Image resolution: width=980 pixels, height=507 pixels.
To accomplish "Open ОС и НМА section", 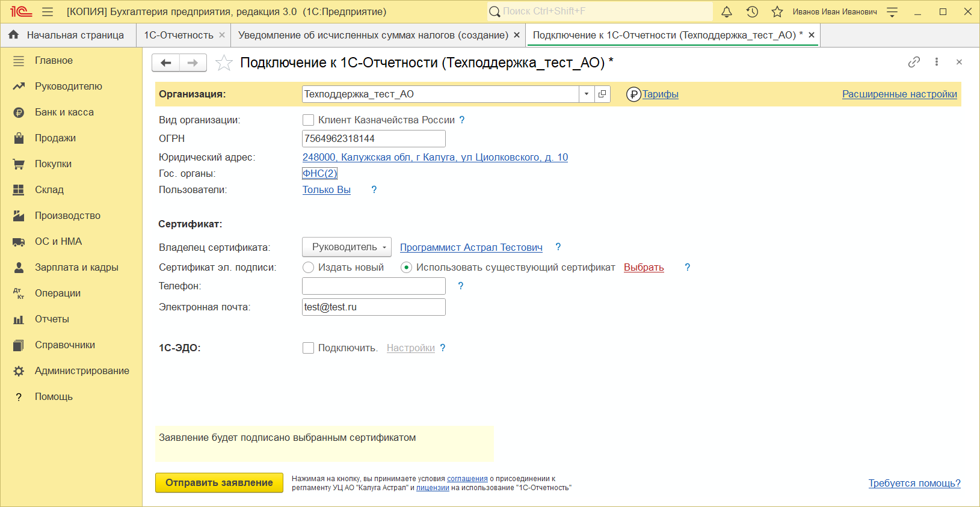I will pos(71,241).
